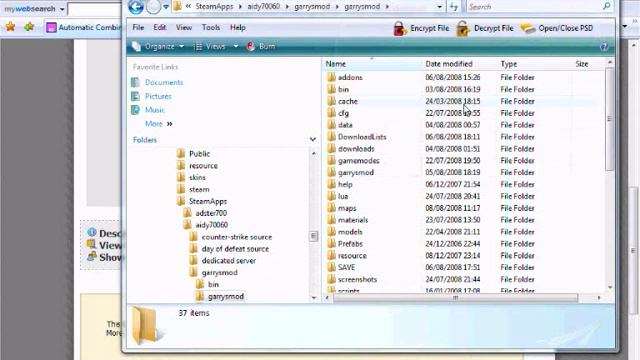Click the address bar history dropdown arrow
The width and height of the screenshot is (640, 360).
click(439, 7)
